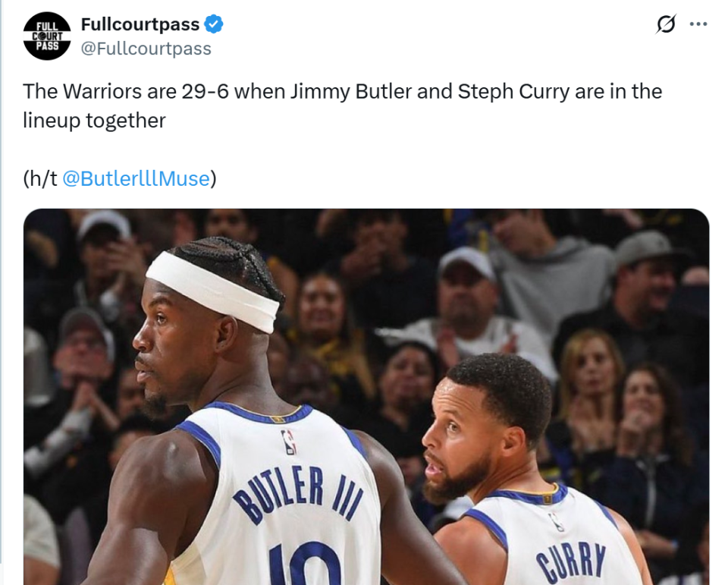The height and width of the screenshot is (585, 728).
Task: Click the blue verified badge
Action: [215, 24]
